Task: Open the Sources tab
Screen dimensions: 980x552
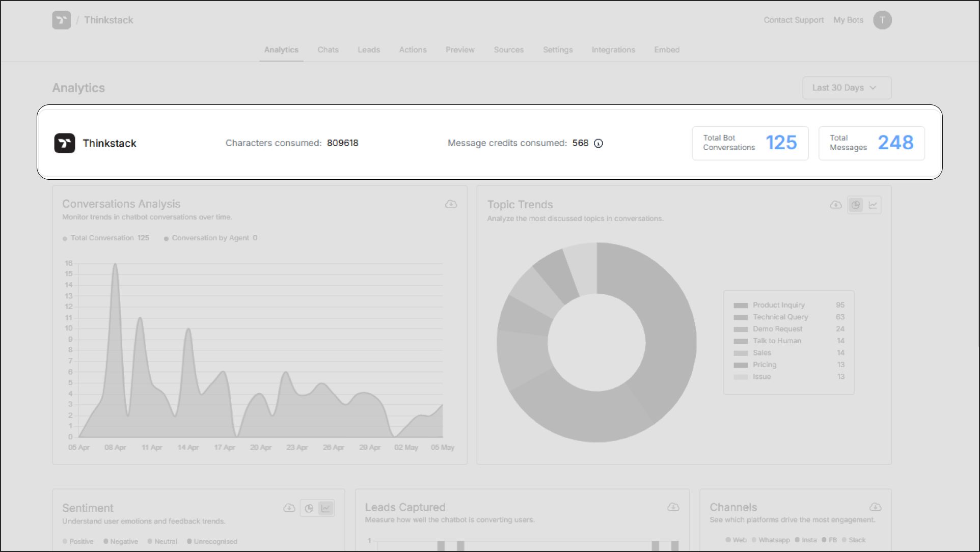Action: click(509, 50)
